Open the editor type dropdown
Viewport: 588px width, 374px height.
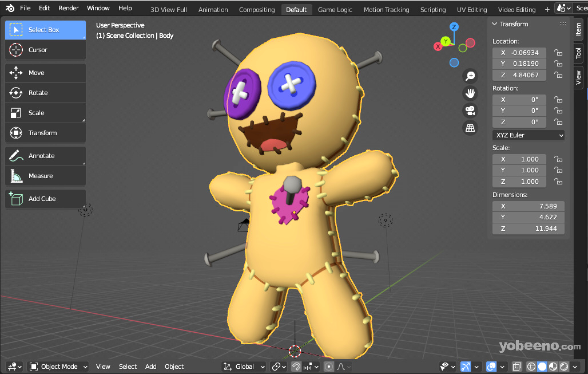[15, 367]
